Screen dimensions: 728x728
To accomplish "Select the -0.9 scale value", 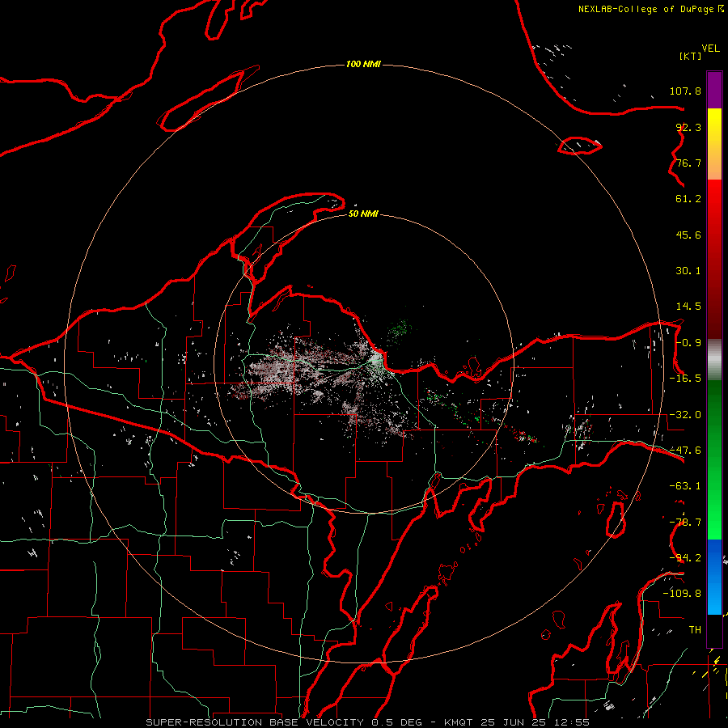I will pos(688,343).
